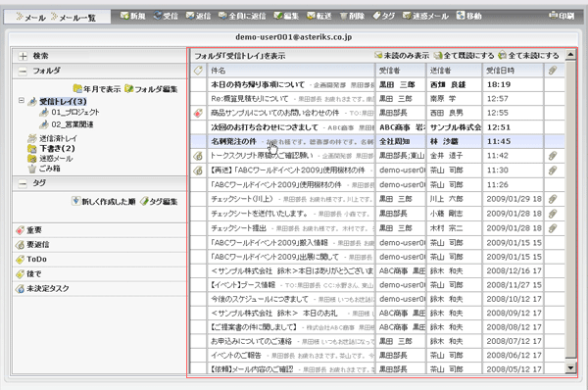Click scrollbar down arrow of mail list

570,367
